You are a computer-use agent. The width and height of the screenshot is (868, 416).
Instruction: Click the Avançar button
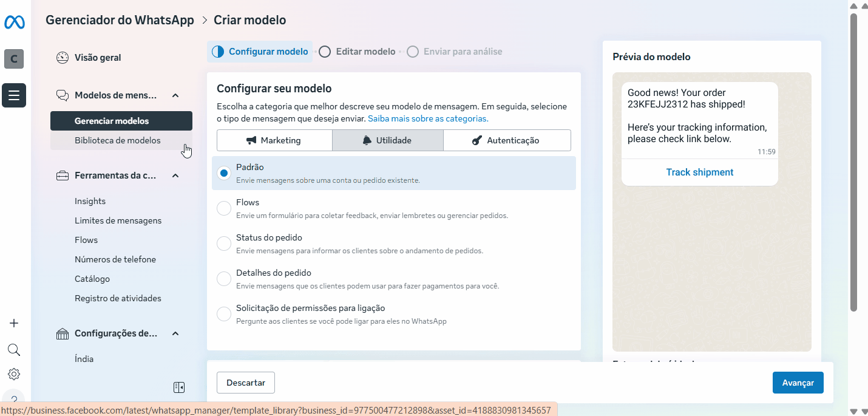click(798, 383)
